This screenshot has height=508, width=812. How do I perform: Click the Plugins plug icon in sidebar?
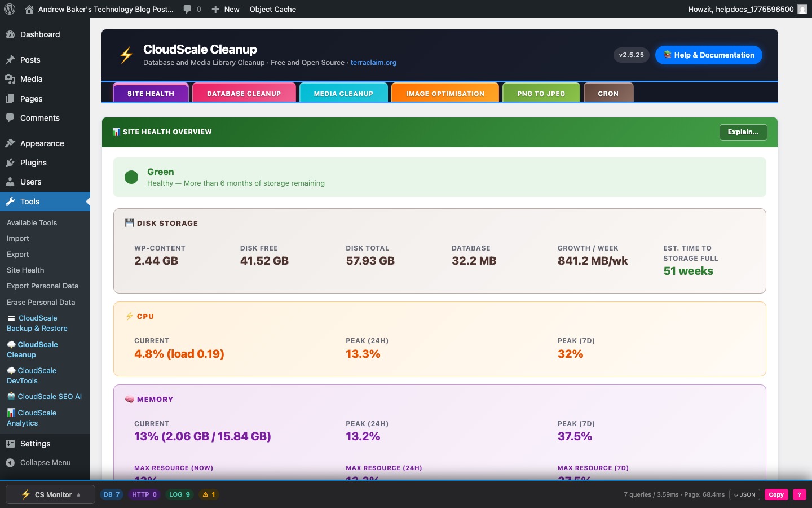coord(10,163)
